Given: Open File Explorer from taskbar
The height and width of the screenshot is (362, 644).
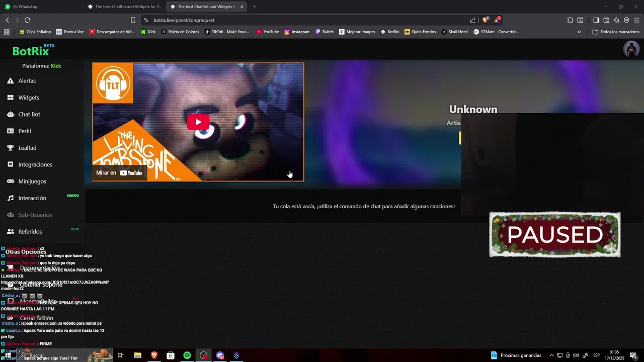Looking at the screenshot, I should 137,355.
